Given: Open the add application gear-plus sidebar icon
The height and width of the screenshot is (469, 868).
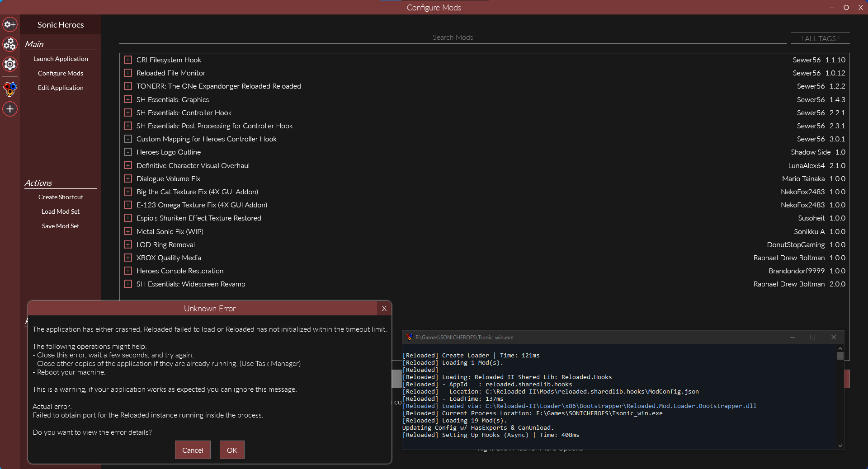Looking at the screenshot, I should [10, 24].
